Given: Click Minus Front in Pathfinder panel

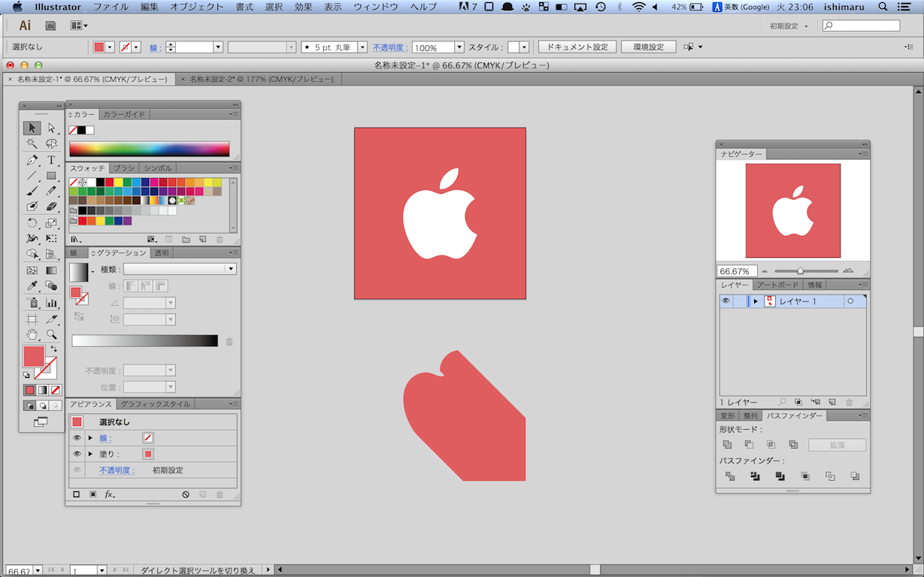Looking at the screenshot, I should [x=749, y=445].
